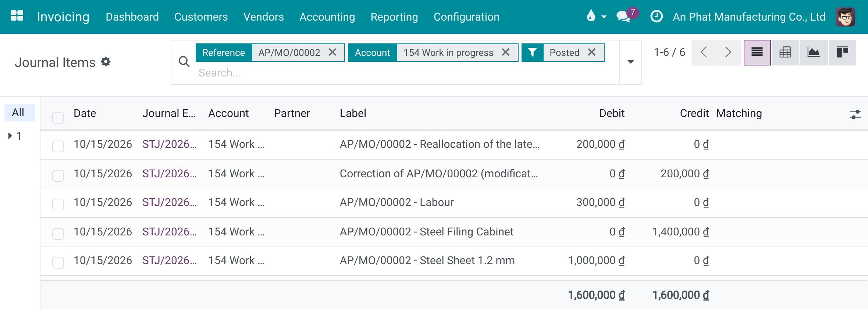Select the Steel Sheet 1.2 mm row checkbox
Screen dimensions: 868x309
[58, 262]
